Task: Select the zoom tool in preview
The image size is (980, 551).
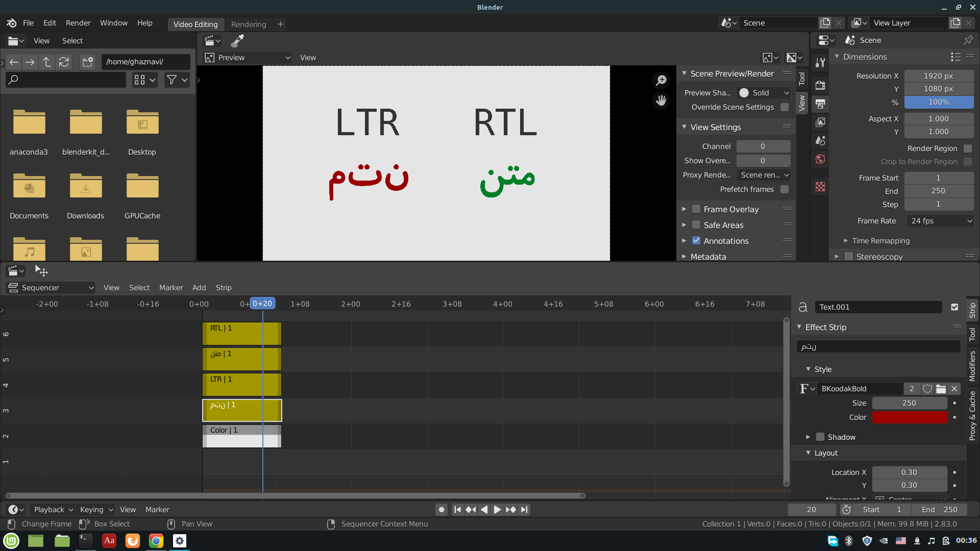Action: pos(661,81)
